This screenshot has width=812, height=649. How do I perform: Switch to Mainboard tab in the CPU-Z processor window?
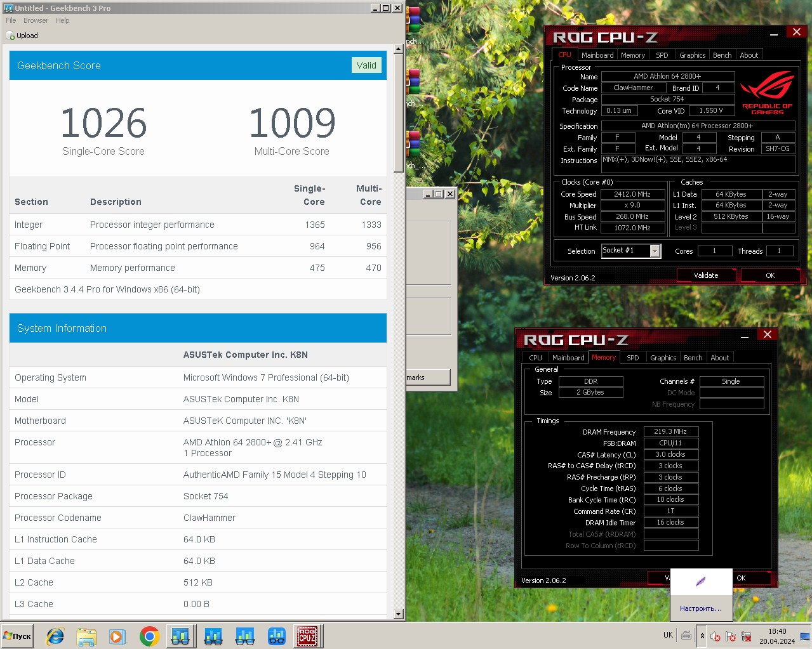[x=597, y=55]
